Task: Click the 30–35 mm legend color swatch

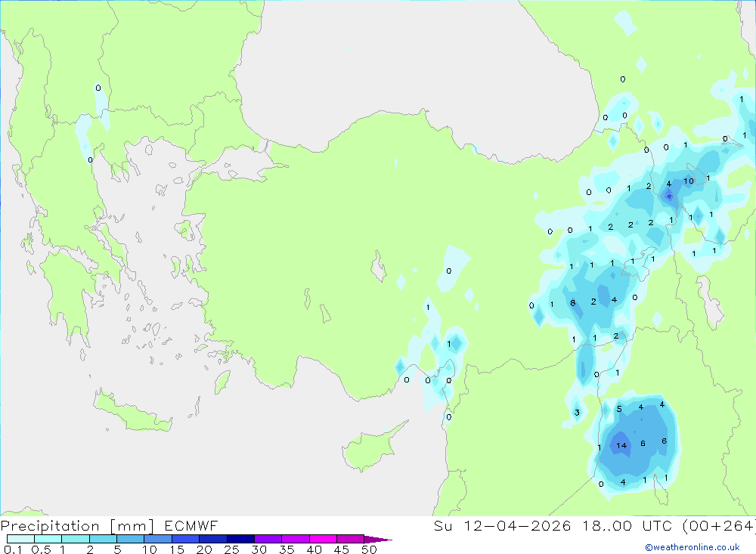Action: point(268,539)
